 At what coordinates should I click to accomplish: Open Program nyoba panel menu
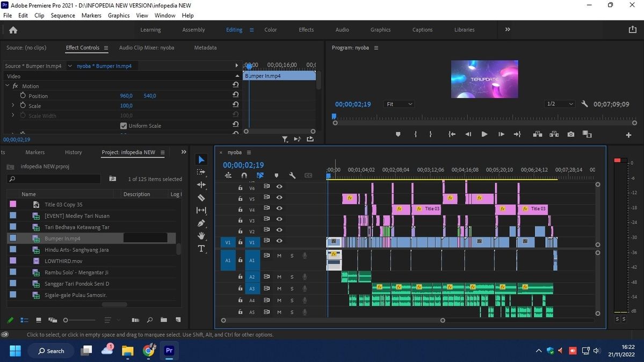pos(376,48)
